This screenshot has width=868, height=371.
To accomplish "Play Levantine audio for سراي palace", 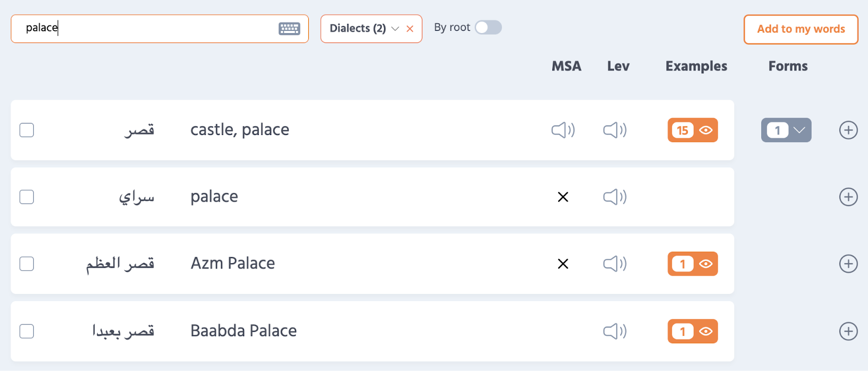I will [x=615, y=197].
